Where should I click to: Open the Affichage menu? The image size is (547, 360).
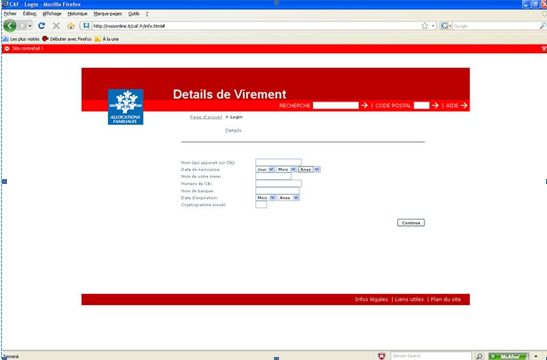(52, 14)
